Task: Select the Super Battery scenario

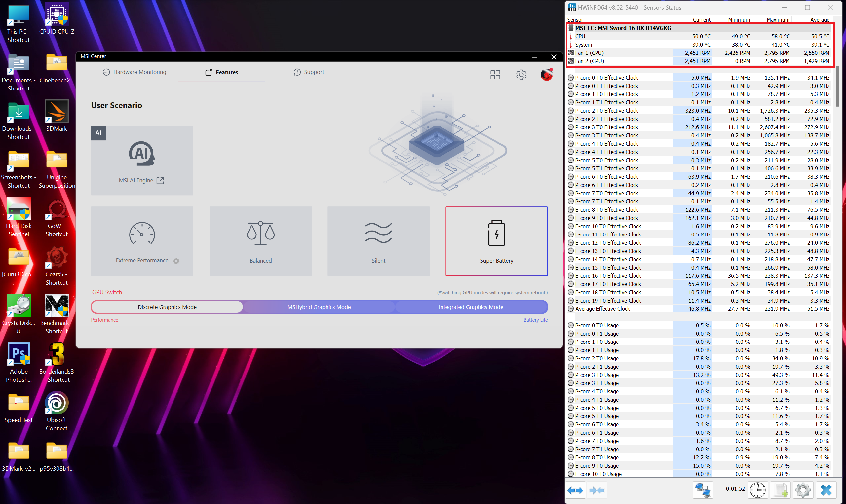Action: (496, 241)
